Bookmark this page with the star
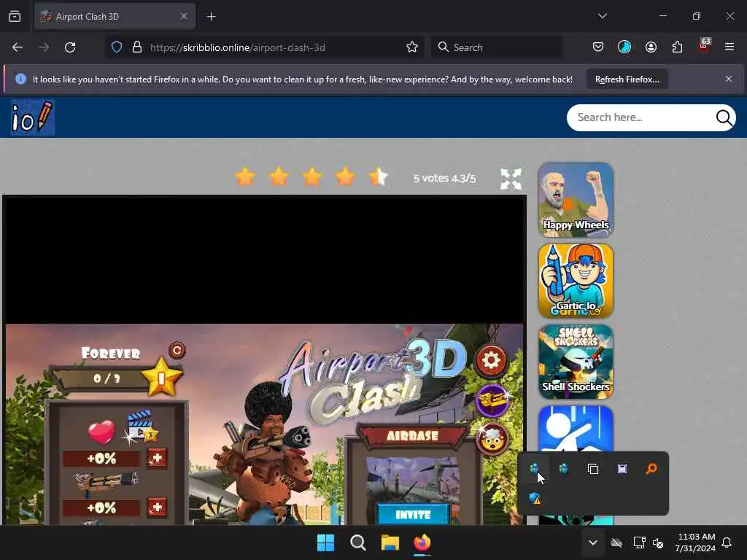 [x=412, y=47]
